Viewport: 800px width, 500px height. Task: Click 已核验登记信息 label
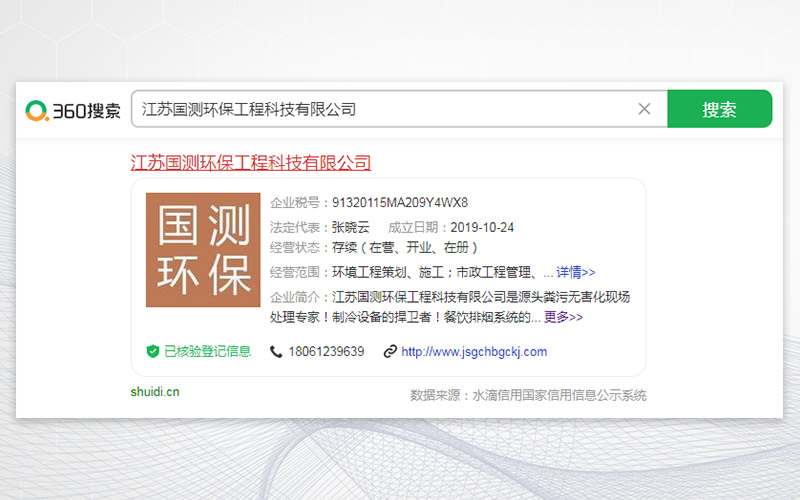207,352
